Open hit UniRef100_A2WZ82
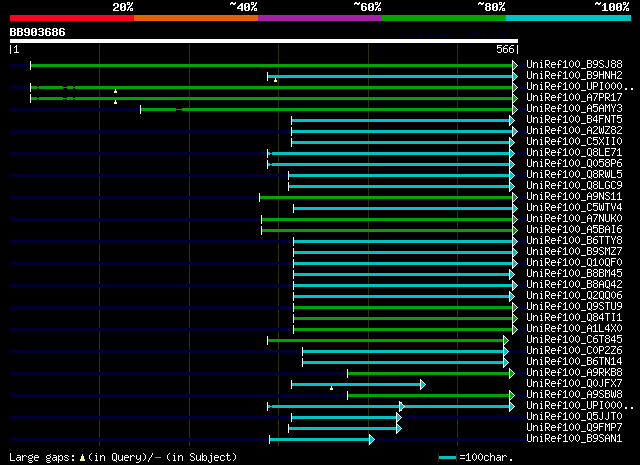 point(574,131)
